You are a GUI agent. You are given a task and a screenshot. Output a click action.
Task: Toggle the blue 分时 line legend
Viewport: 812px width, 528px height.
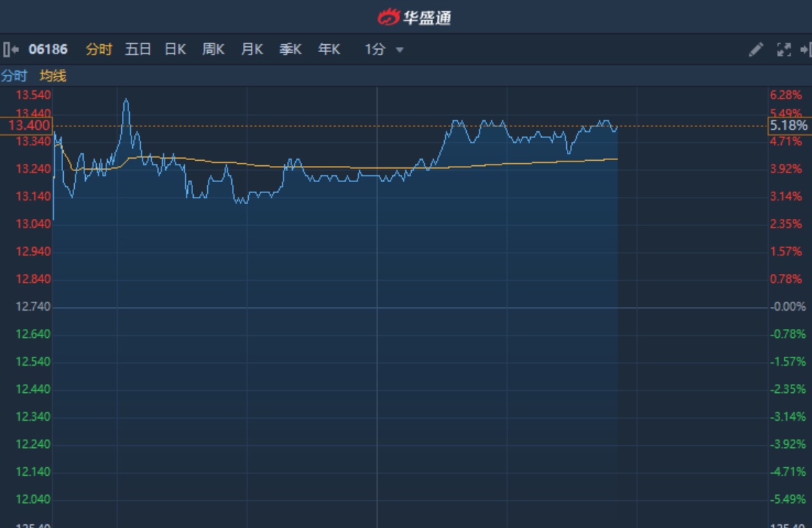point(14,76)
